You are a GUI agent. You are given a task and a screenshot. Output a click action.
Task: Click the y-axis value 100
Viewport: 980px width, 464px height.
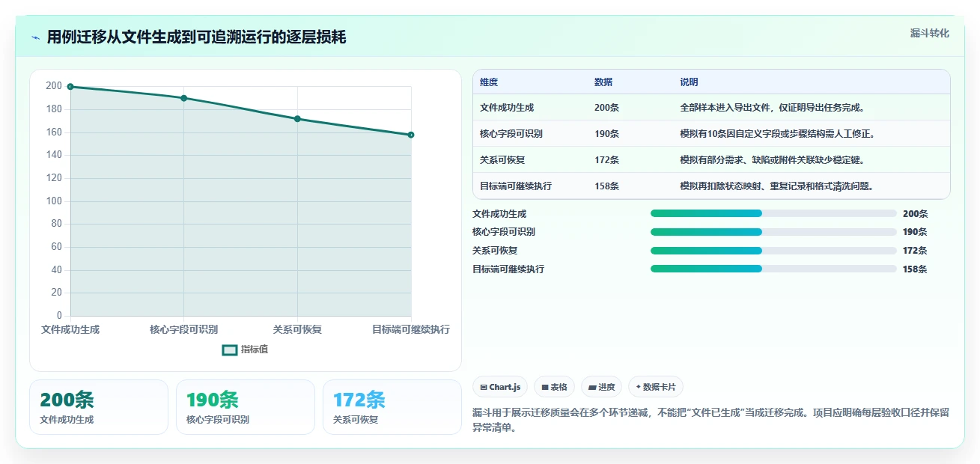click(x=54, y=201)
